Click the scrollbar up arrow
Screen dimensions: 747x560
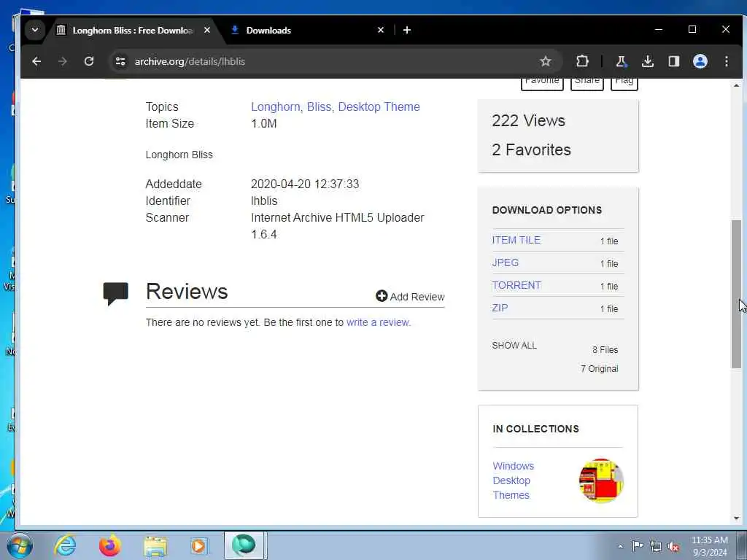[x=737, y=86]
